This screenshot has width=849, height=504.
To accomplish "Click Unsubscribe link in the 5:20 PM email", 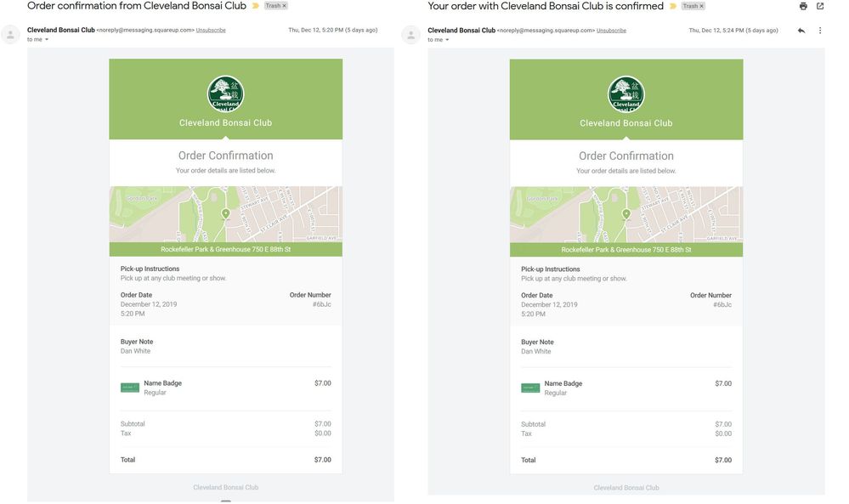I will (211, 31).
